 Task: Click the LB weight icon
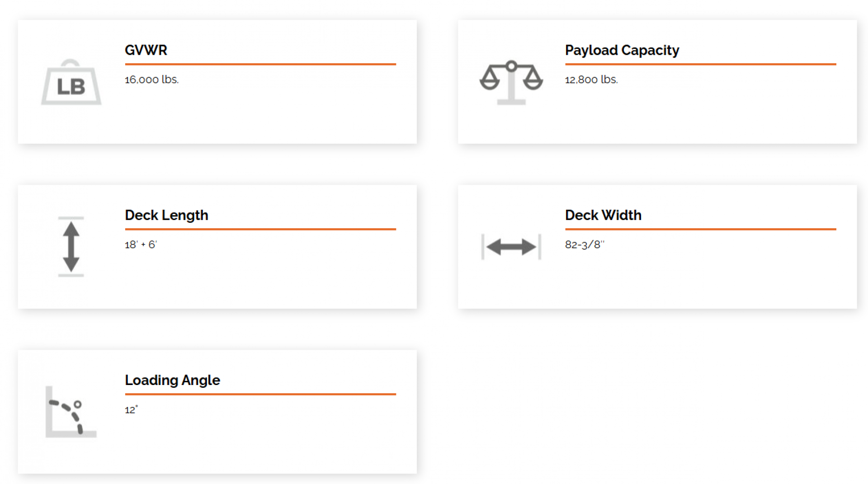(x=71, y=83)
